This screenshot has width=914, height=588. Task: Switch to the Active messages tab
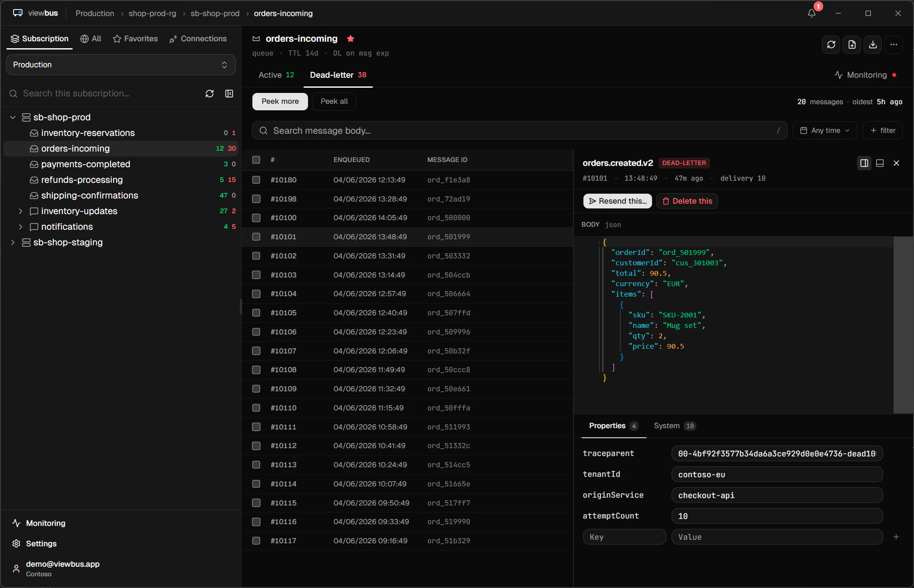pyautogui.click(x=276, y=75)
